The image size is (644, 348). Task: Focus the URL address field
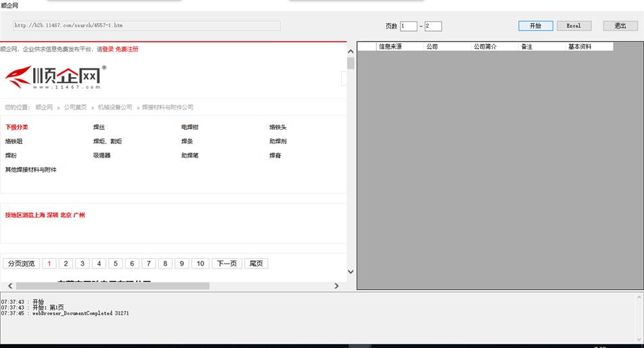[147, 26]
